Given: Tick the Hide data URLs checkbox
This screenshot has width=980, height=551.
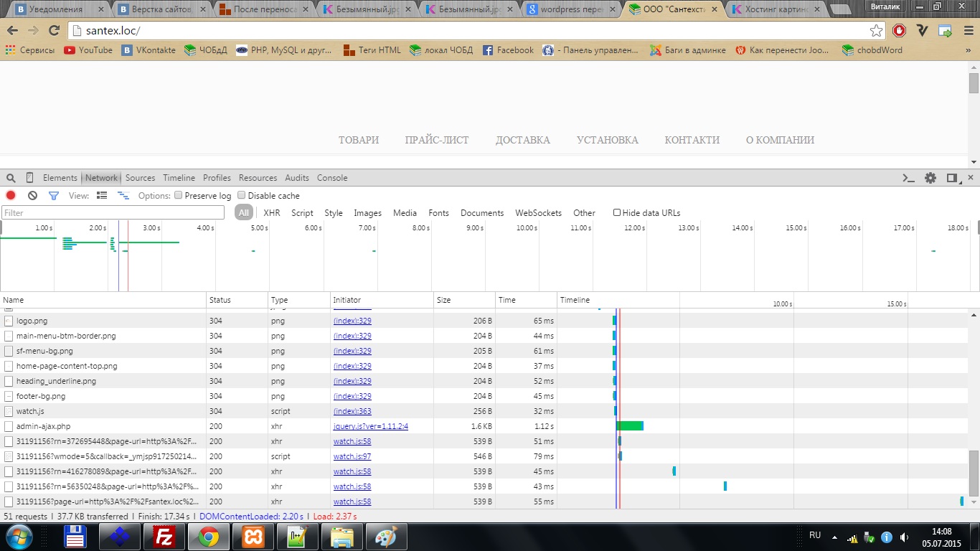Looking at the screenshot, I should point(617,212).
